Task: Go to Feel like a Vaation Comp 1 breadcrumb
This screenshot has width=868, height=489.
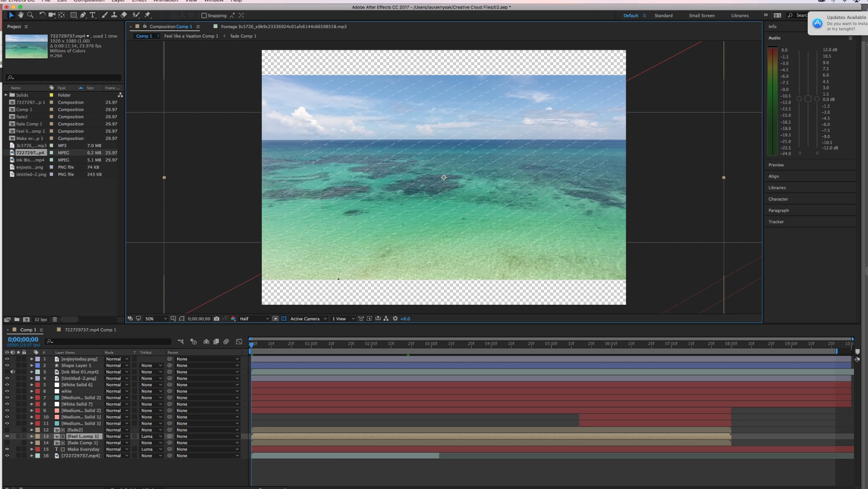Action: 191,36
